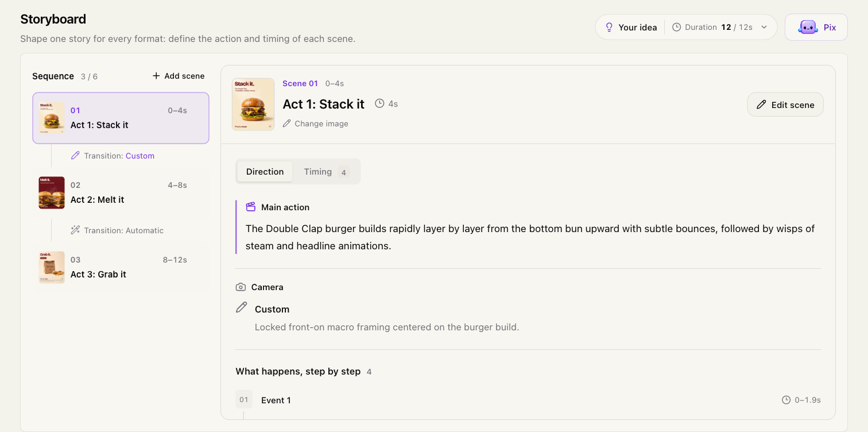Click the clapperboard icon beside Main action
Image resolution: width=868 pixels, height=432 pixels.
pyautogui.click(x=250, y=207)
